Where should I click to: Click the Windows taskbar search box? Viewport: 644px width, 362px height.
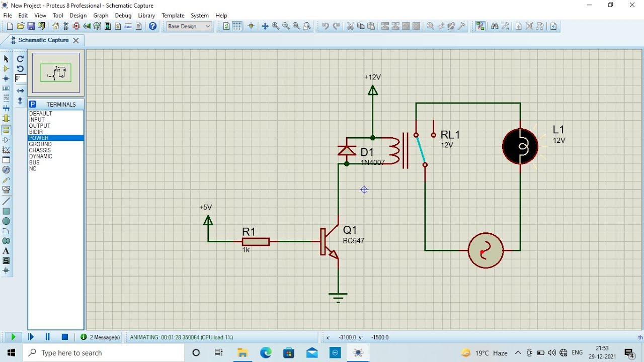click(104, 353)
